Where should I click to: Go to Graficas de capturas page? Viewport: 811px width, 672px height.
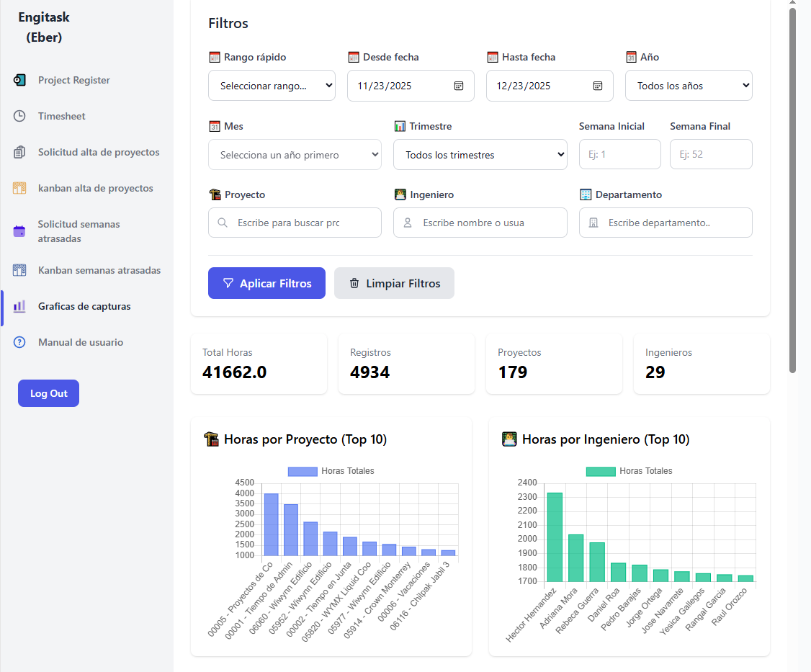(84, 306)
